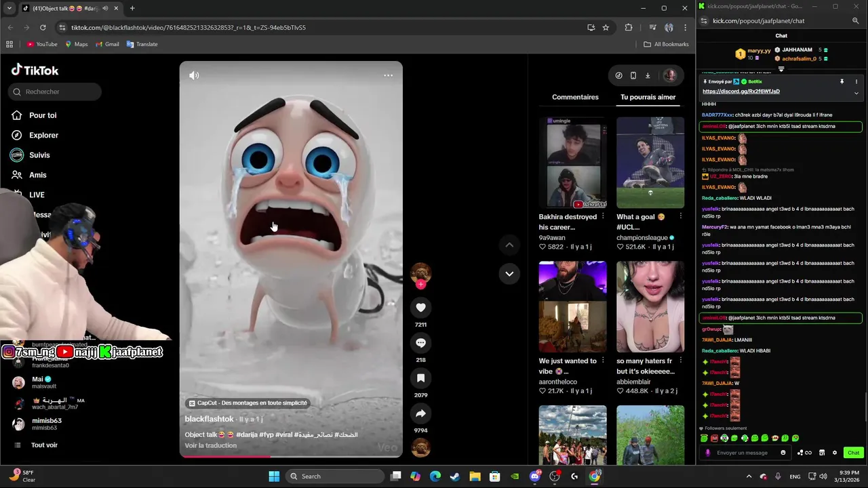The width and height of the screenshot is (868, 488).
Task: Bookmark this page with the star icon
Action: click(606, 28)
